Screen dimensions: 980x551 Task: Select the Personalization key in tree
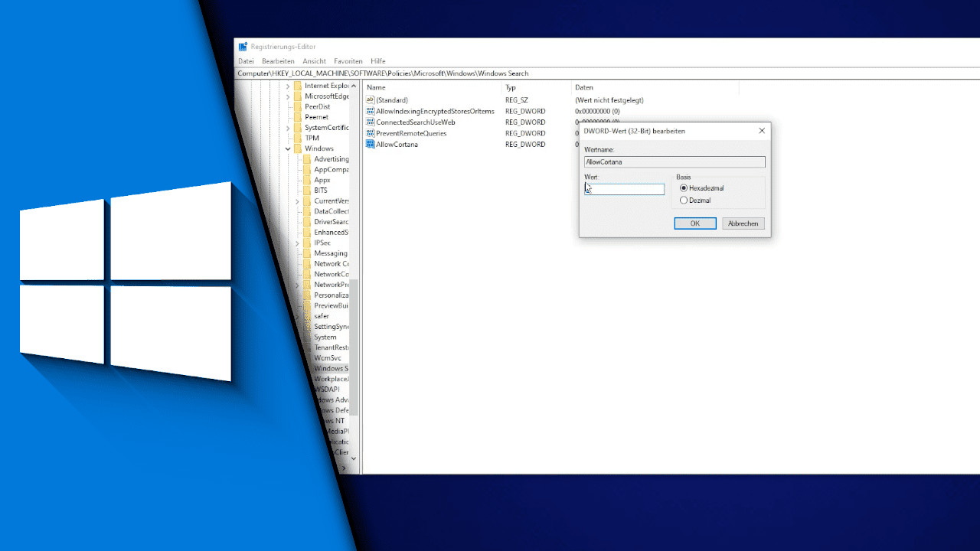click(x=332, y=295)
